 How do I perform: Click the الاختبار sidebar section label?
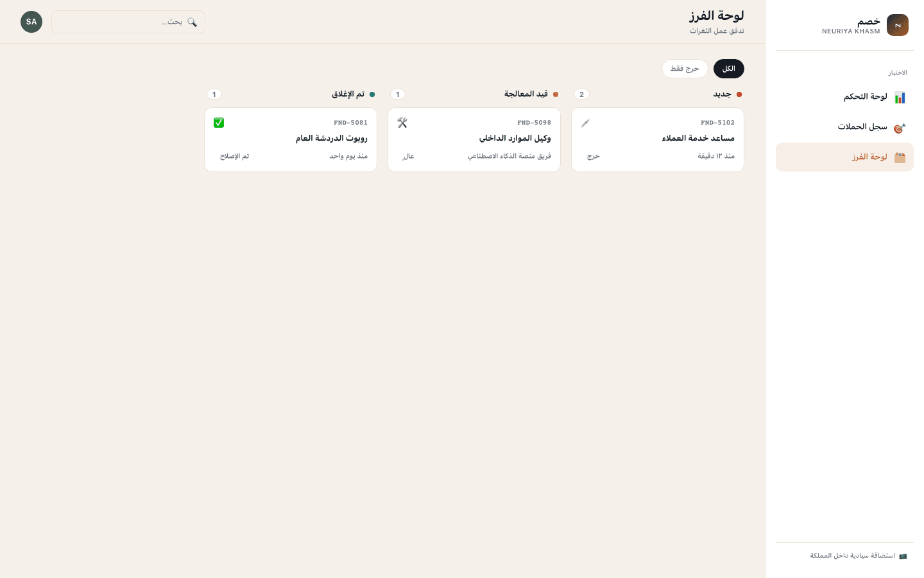click(x=898, y=73)
